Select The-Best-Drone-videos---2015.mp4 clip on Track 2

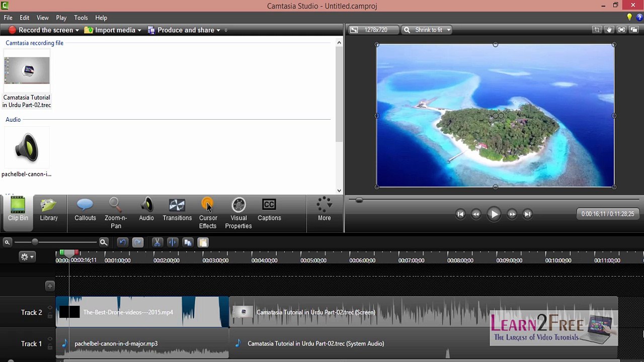(x=142, y=312)
